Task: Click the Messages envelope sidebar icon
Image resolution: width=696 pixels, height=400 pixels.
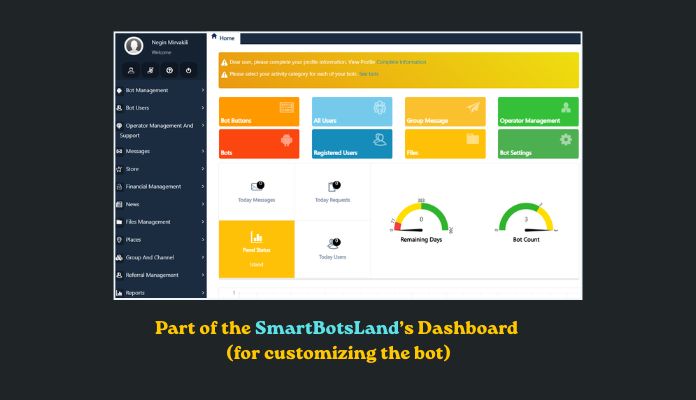Action: pos(119,151)
